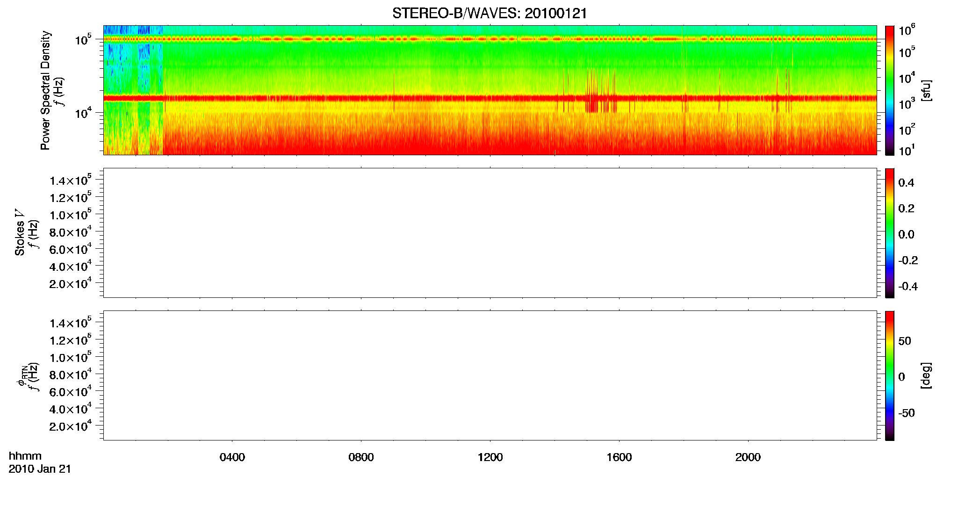
Task: Click the empty phi RTN plot panel
Action: point(490,375)
